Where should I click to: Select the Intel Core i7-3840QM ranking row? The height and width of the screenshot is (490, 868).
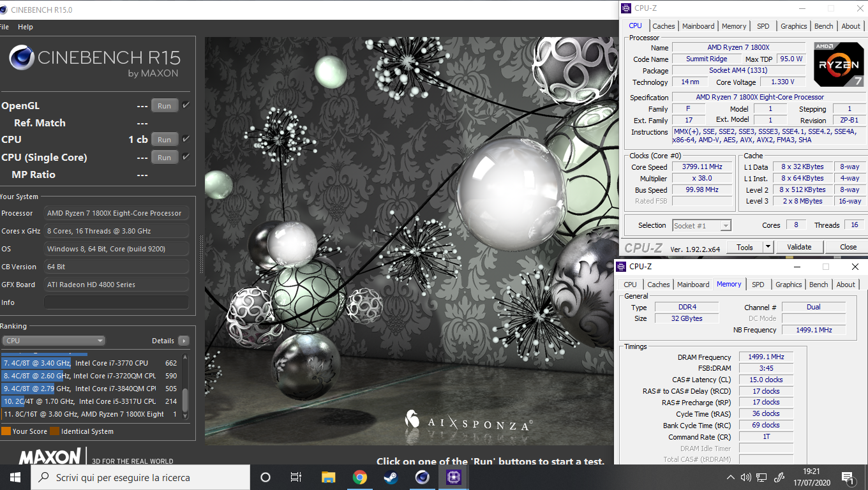91,389
